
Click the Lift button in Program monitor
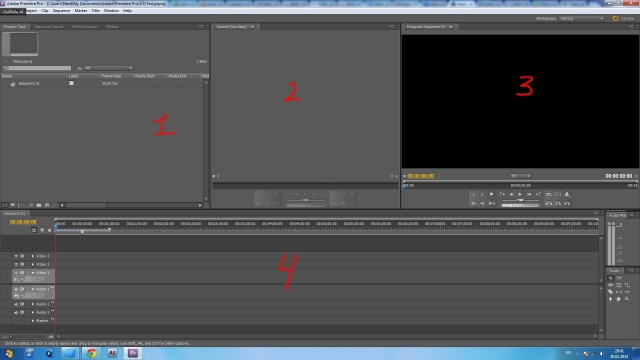coord(549,203)
